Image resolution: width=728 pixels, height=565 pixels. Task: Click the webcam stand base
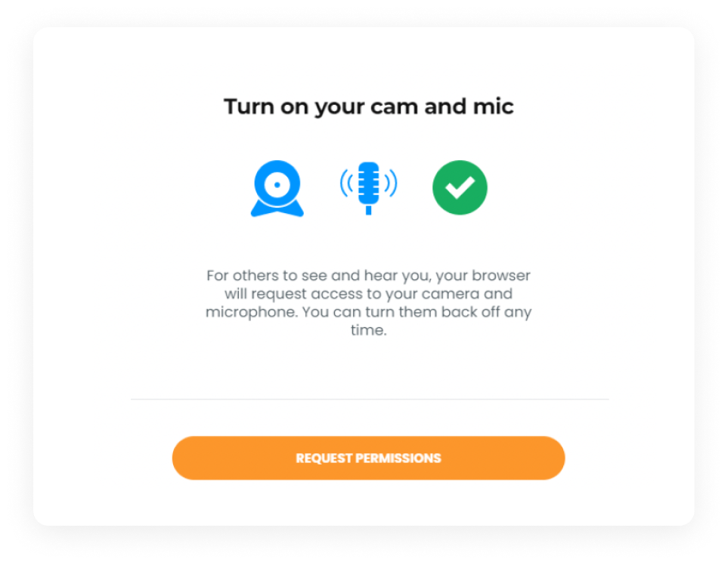[277, 209]
